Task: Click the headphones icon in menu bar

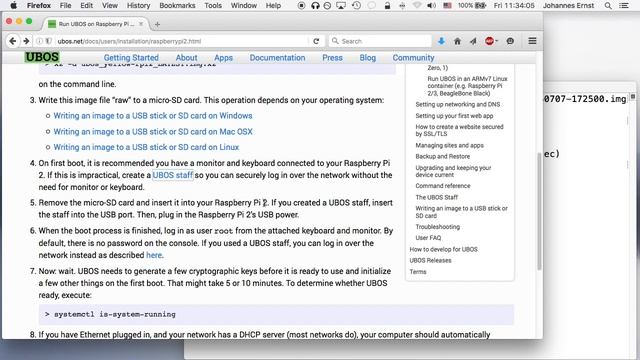Action: [x=315, y=6]
